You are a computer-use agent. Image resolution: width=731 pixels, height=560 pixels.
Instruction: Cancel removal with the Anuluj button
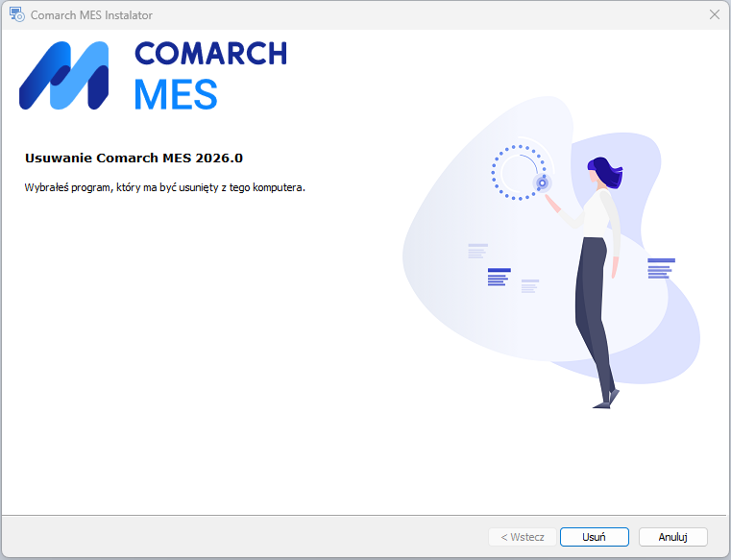[672, 537]
